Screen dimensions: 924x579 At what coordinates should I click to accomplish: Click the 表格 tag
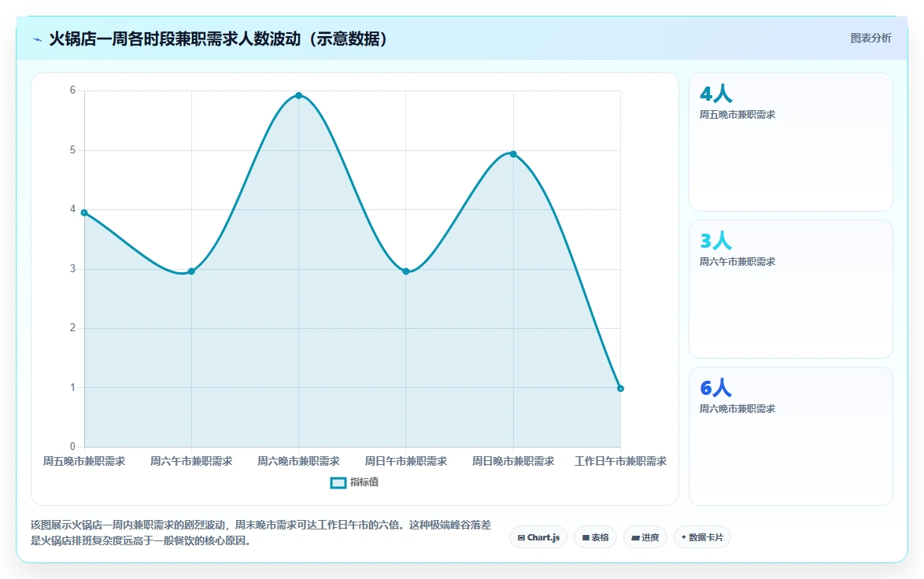click(x=595, y=537)
